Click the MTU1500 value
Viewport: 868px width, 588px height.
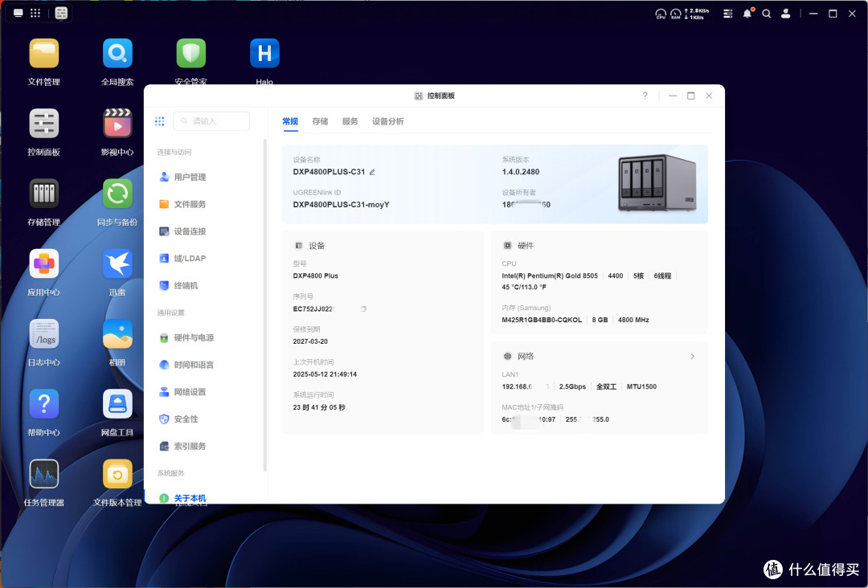641,386
